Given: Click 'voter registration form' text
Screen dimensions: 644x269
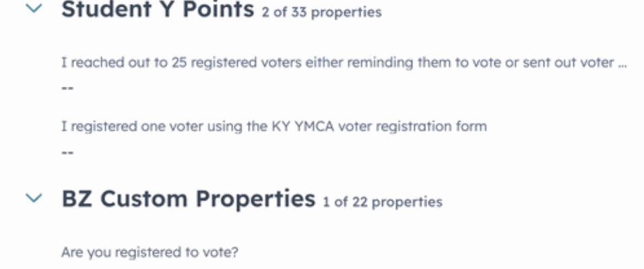Looking at the screenshot, I should [x=411, y=126].
